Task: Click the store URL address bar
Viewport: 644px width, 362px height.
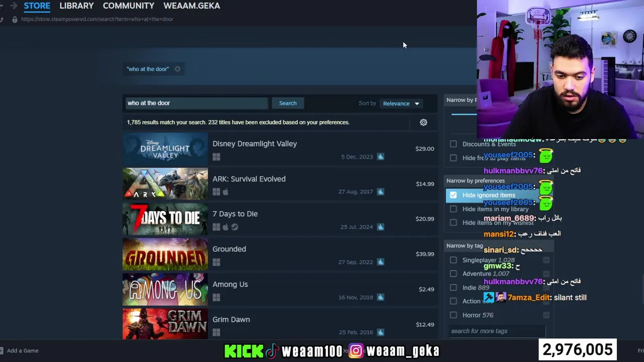Action: pos(97,19)
